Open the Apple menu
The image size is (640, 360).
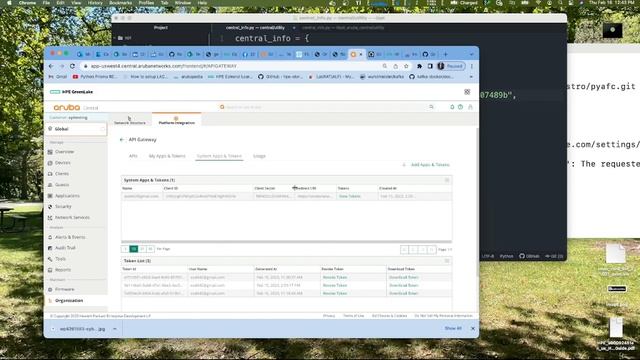pyautogui.click(x=9, y=2)
